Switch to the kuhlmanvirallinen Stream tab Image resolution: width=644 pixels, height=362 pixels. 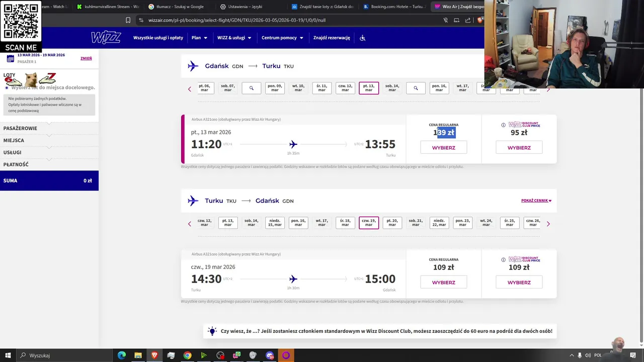tap(107, 7)
